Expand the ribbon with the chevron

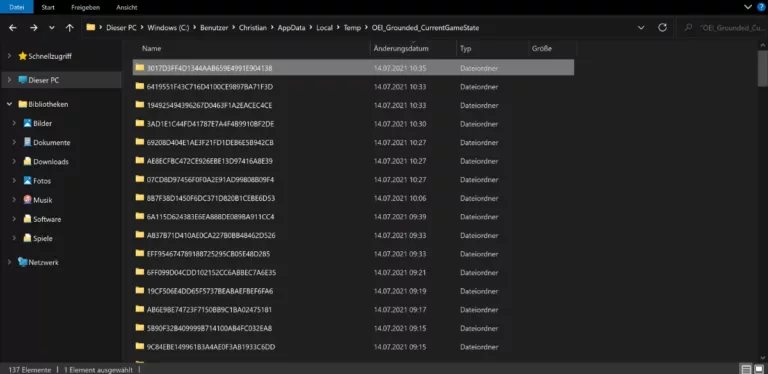click(747, 7)
